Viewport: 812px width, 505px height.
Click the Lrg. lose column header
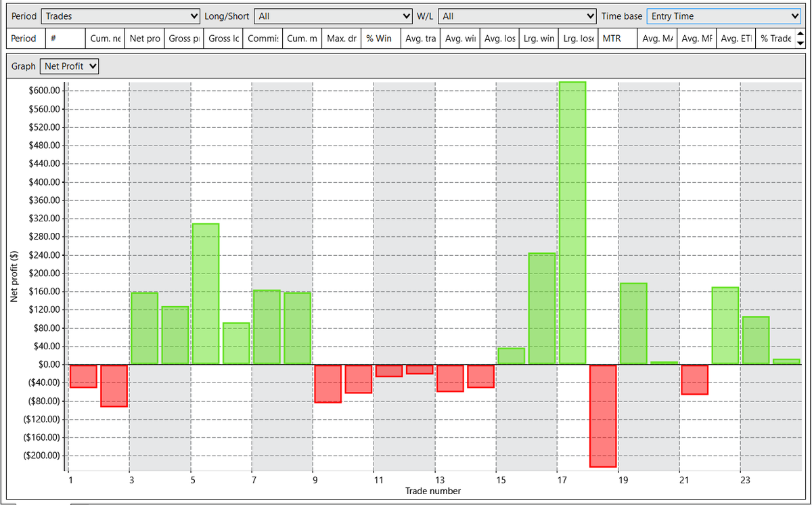pos(578,39)
